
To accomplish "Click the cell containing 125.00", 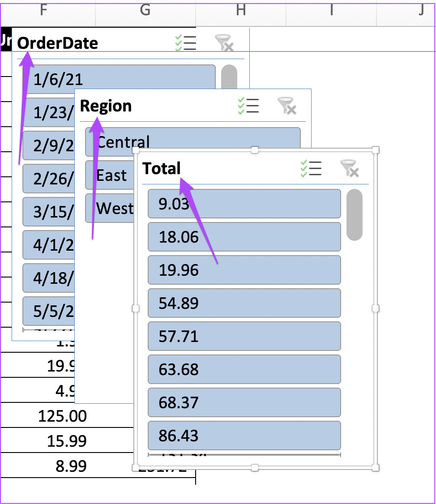I will point(62,416).
